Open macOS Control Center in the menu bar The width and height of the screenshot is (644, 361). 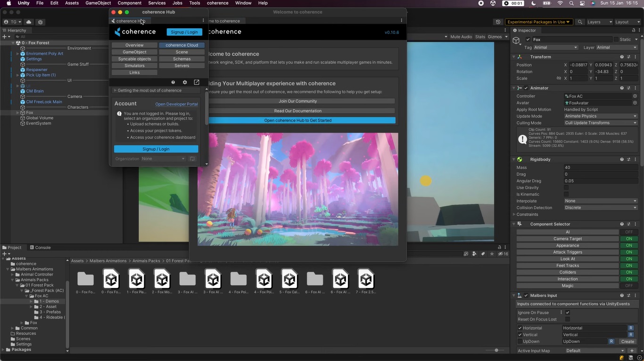[581, 3]
